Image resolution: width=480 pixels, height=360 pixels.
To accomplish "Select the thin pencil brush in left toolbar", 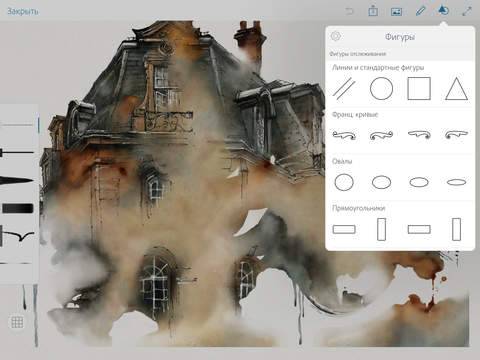I will [18, 125].
